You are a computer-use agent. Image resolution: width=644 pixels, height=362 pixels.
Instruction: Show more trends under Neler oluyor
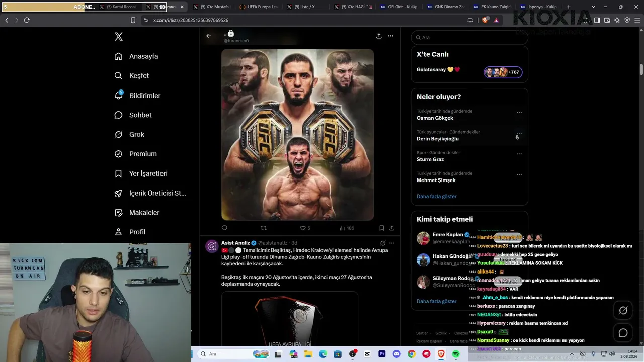click(436, 196)
